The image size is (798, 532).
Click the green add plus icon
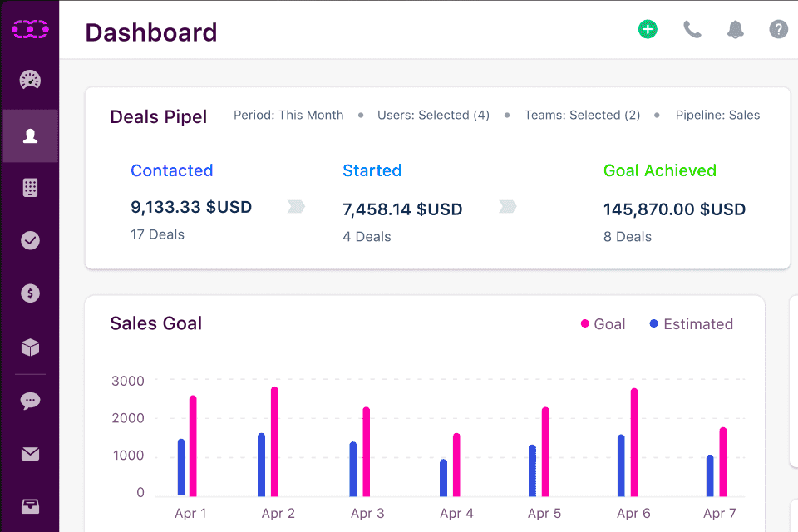pyautogui.click(x=648, y=30)
